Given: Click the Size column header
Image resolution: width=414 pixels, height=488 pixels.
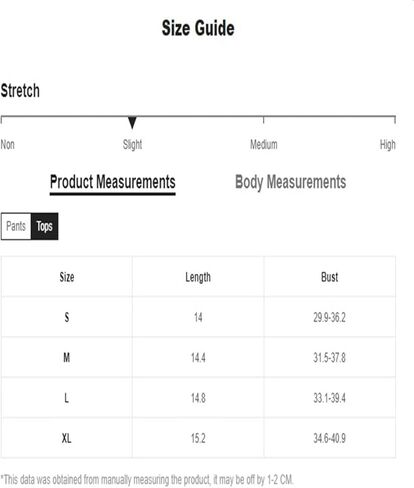Looking at the screenshot, I should click(x=67, y=277).
